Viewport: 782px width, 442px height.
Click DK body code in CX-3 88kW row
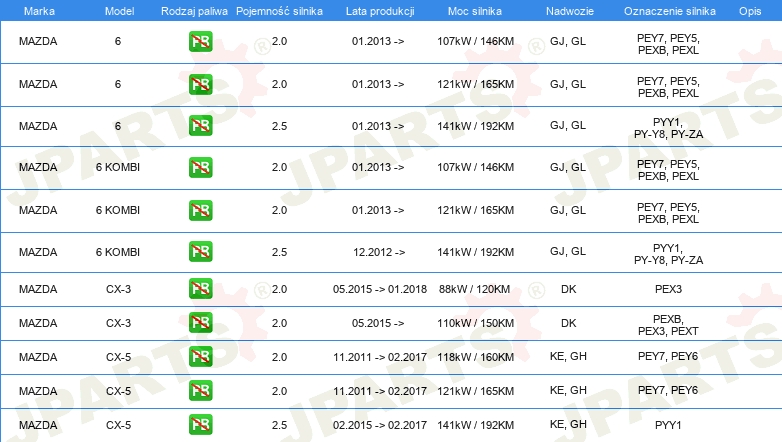pyautogui.click(x=569, y=289)
